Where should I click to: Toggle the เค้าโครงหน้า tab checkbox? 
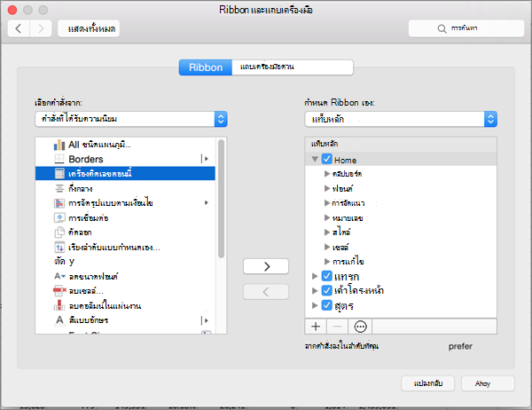(327, 290)
